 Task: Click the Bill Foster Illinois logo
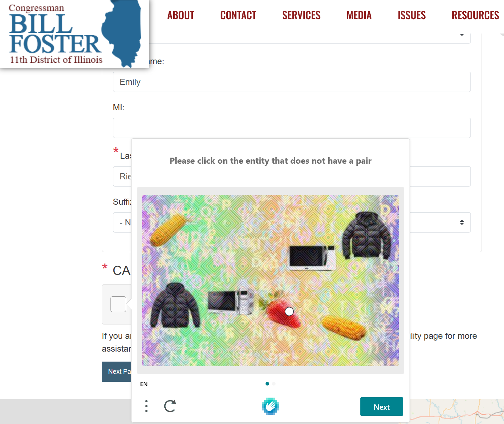[x=74, y=34]
